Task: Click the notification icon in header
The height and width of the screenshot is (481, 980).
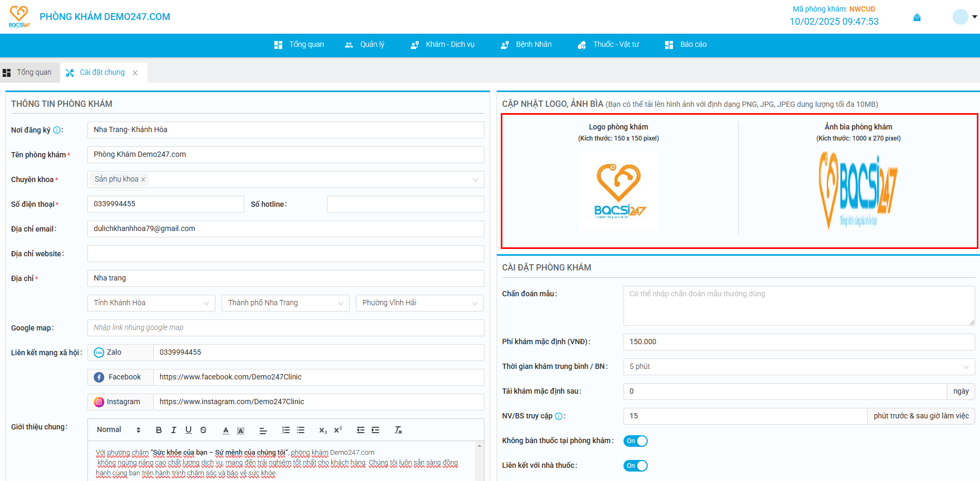Action: click(x=917, y=17)
